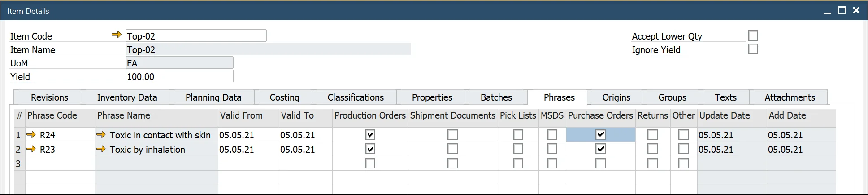Open R24 phrase code link arrow

coord(31,134)
